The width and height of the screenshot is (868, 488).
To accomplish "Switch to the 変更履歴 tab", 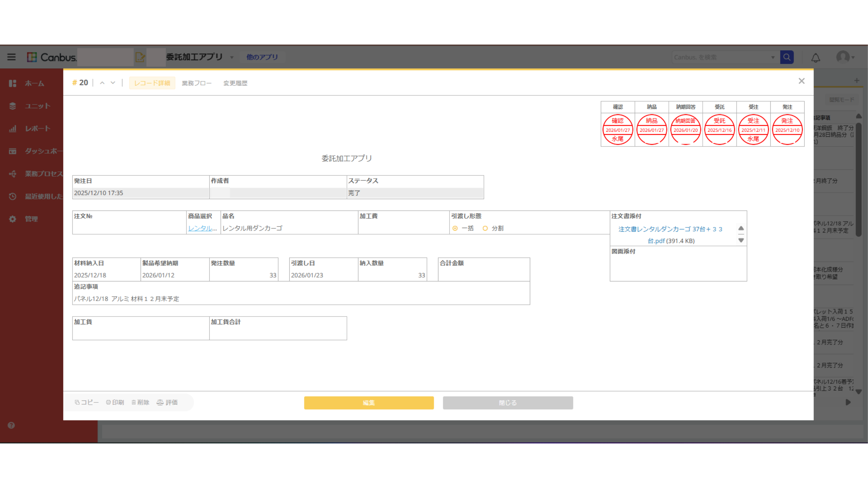I will 235,83.
